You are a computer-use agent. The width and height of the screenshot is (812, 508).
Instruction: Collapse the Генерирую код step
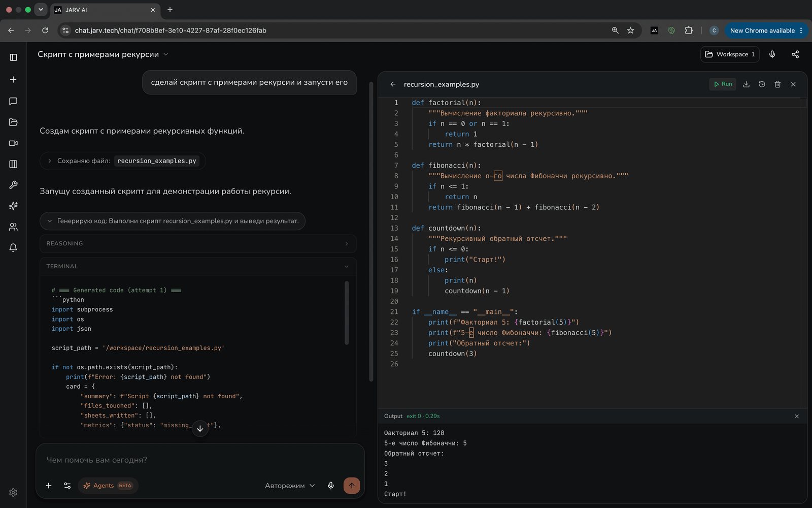[x=173, y=221]
